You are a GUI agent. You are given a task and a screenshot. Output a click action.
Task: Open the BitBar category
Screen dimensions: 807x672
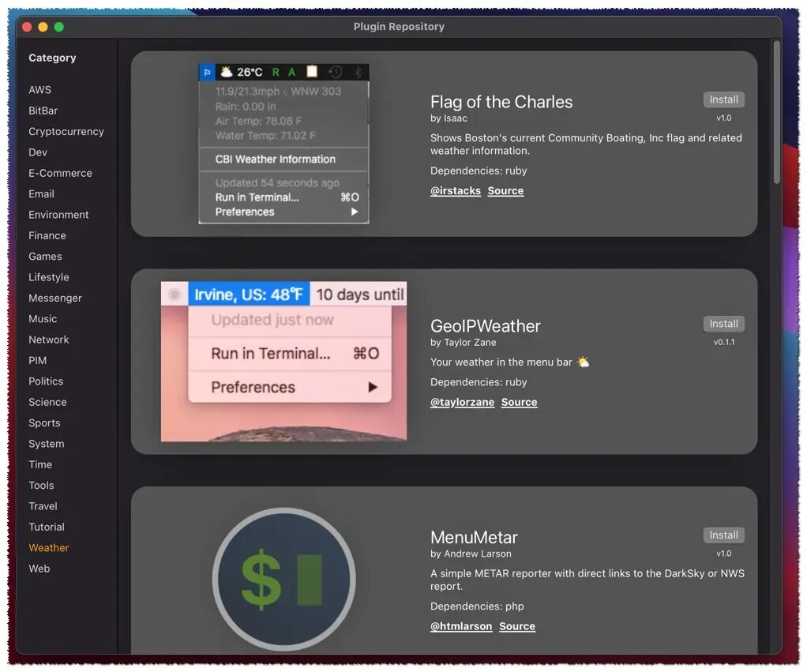43,111
